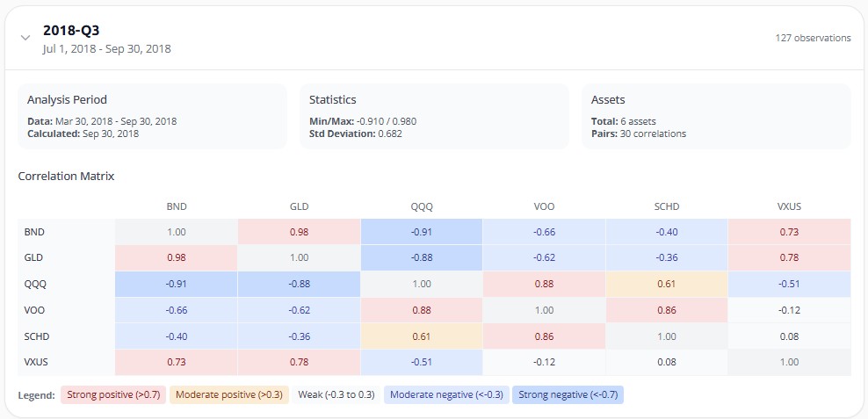Click the GLD column header
This screenshot has width=868, height=419.
(x=299, y=206)
